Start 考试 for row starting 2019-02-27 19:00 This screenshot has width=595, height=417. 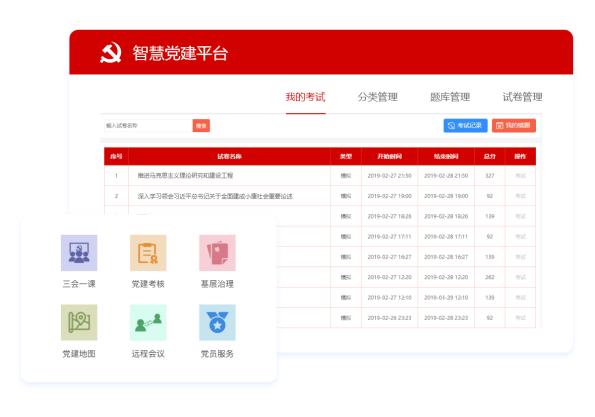[x=520, y=196]
